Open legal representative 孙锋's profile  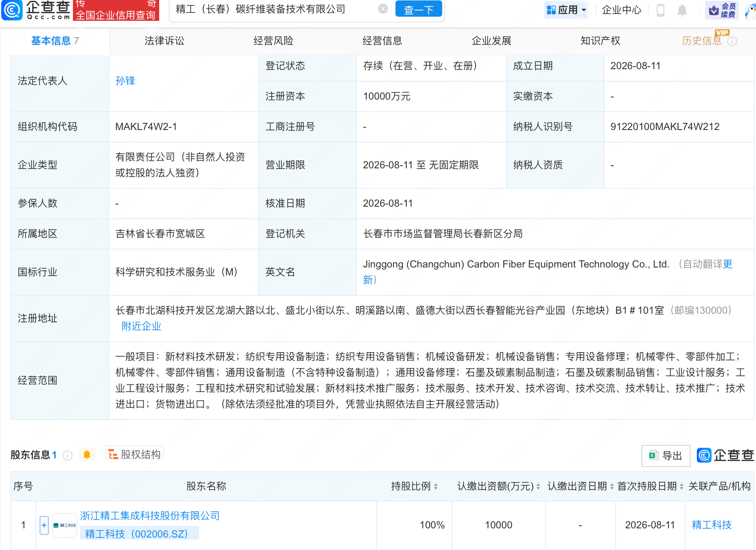(x=125, y=81)
